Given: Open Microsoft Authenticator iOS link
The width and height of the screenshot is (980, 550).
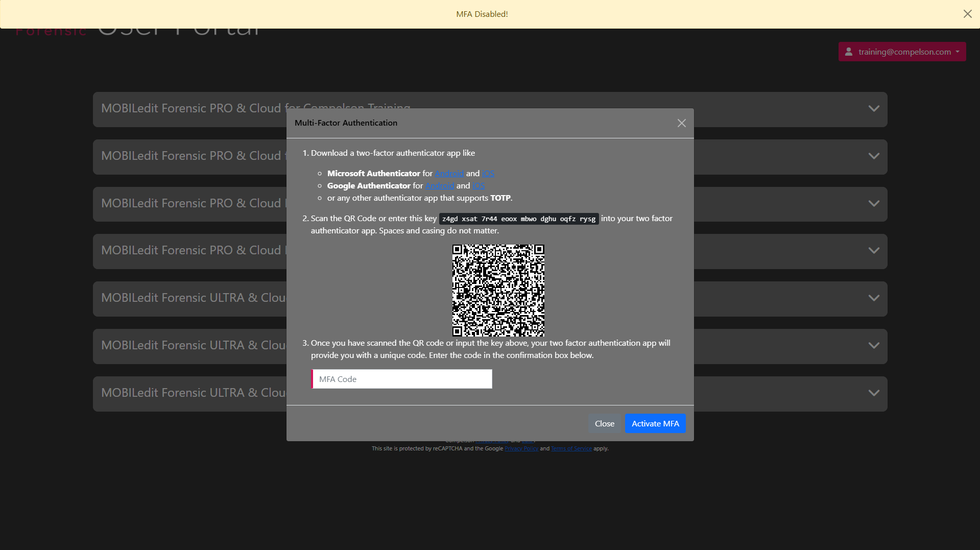Looking at the screenshot, I should [x=488, y=174].
